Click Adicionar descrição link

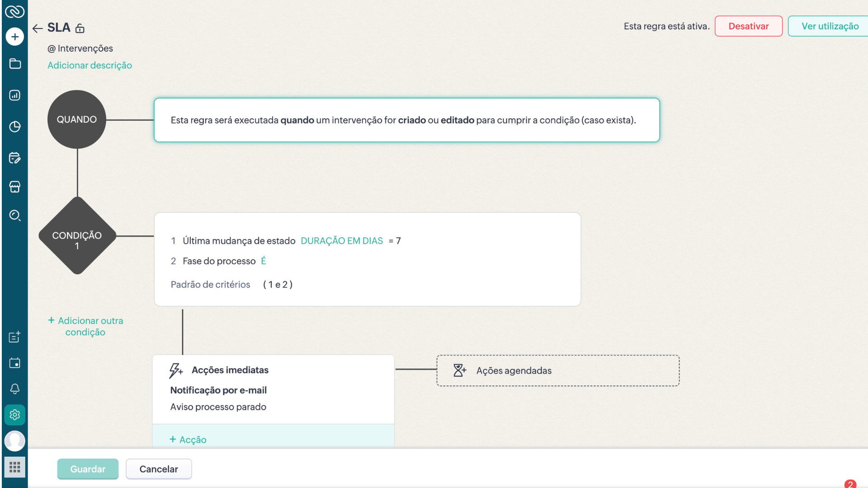click(x=90, y=65)
